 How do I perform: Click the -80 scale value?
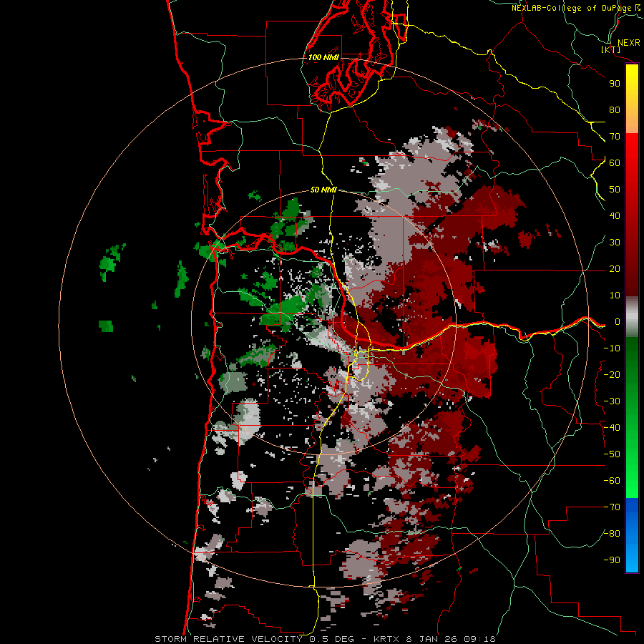tap(612, 534)
